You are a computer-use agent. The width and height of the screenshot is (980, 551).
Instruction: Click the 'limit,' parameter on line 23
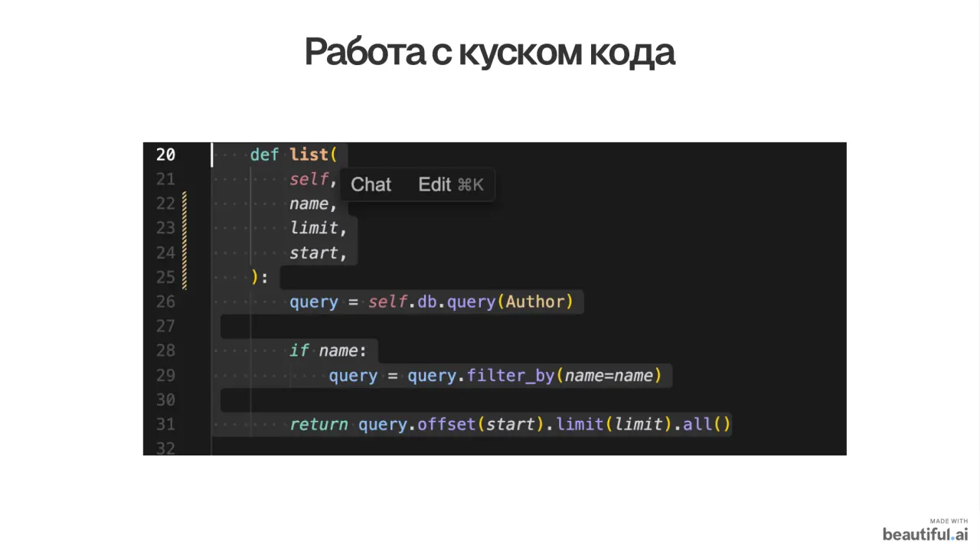pyautogui.click(x=318, y=228)
